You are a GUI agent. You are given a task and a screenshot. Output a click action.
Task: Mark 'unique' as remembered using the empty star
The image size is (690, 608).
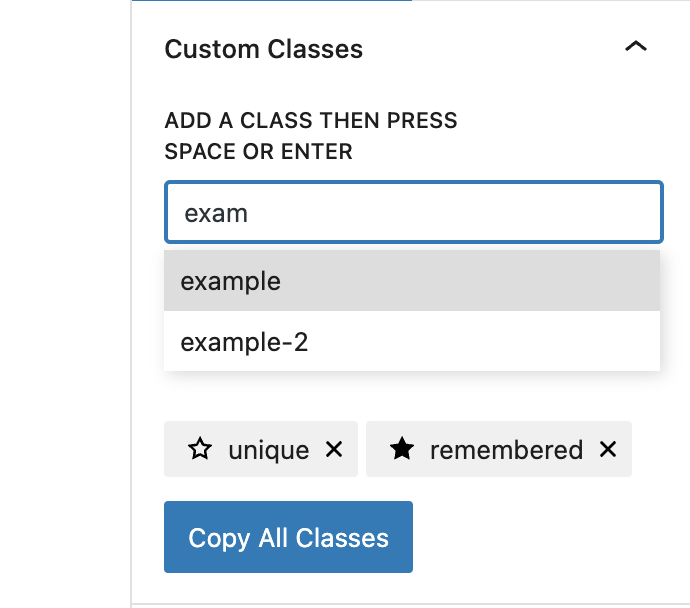tap(200, 450)
